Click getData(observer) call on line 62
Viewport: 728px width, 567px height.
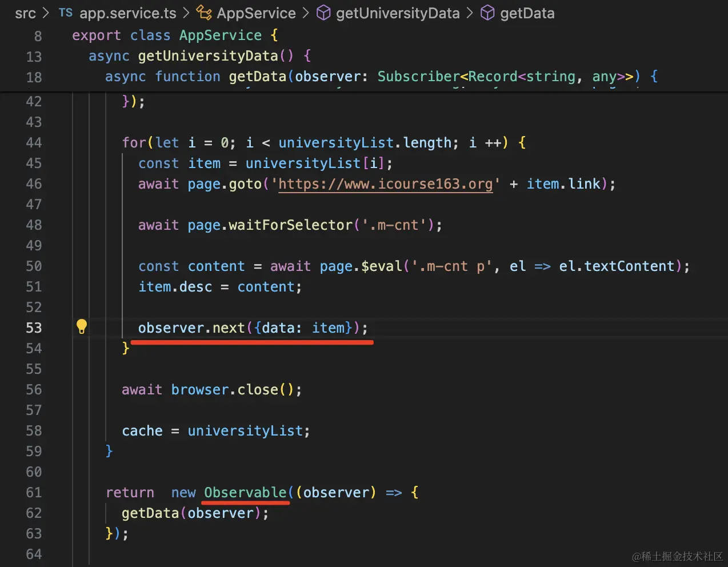pos(191,513)
